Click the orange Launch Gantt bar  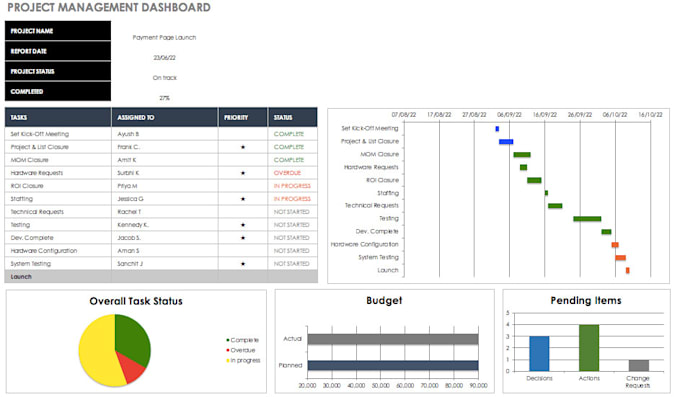[628, 270]
